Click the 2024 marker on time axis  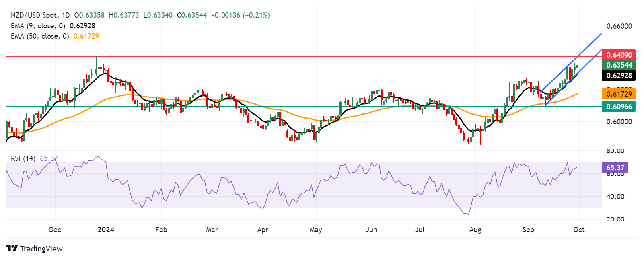point(106,230)
